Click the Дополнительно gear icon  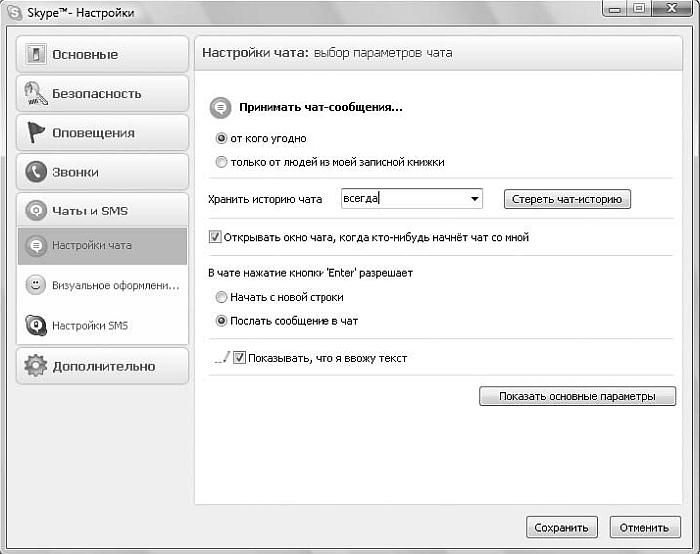pos(36,366)
